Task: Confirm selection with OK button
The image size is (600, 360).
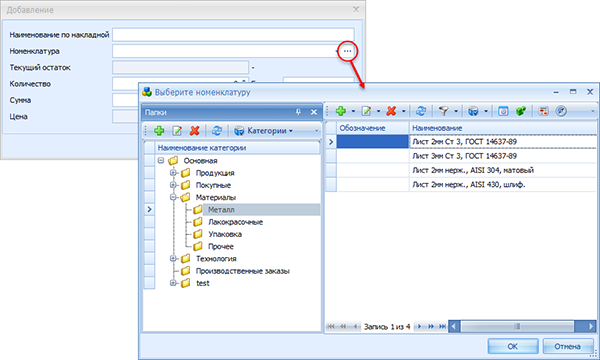Action: (513, 347)
